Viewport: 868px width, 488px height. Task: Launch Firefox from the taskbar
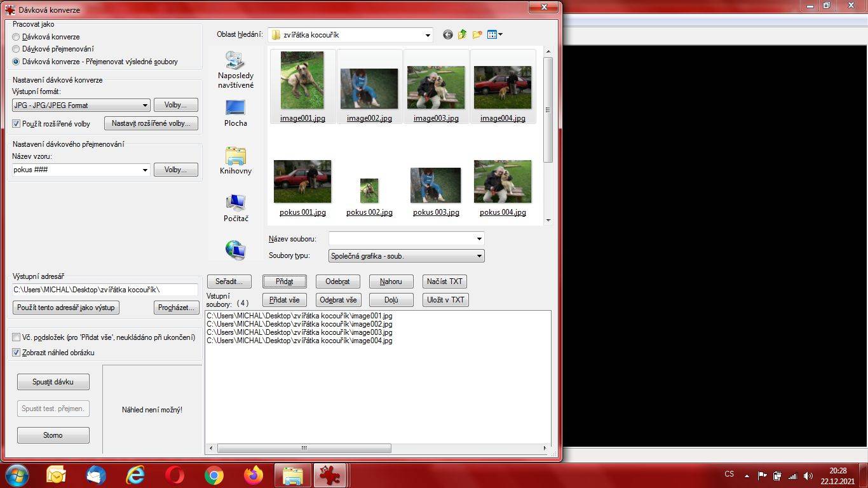coord(254,475)
